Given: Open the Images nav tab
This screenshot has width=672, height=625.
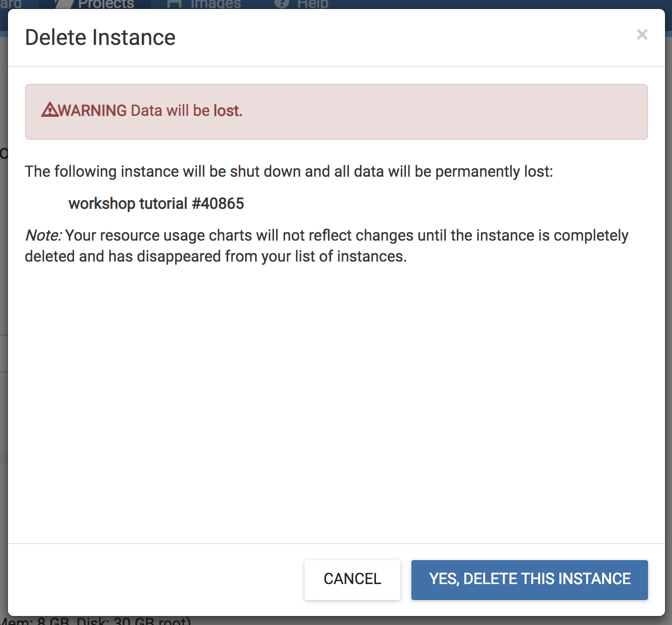Looking at the screenshot, I should [204, 4].
